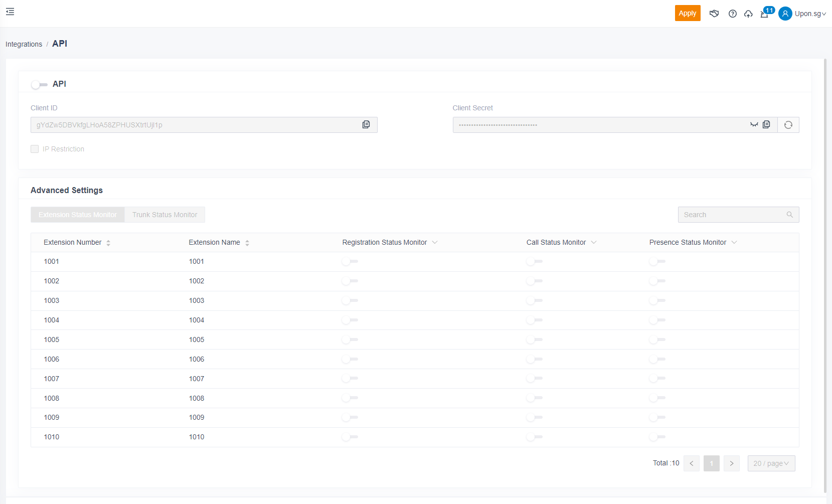Screen dimensions: 832x504
Task: Open the 20 / page size dropdown
Action: click(771, 463)
